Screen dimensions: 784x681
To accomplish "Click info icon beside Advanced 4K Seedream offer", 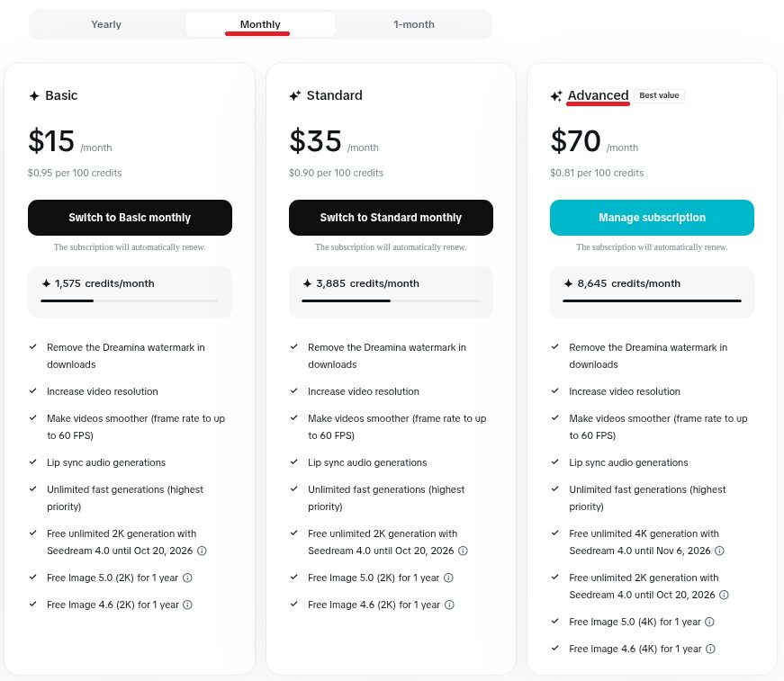I will (719, 551).
